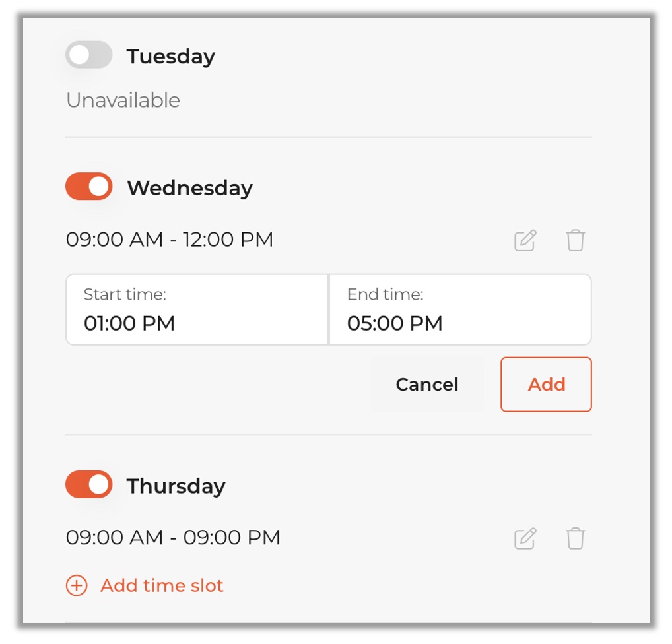Edit the Wednesday 09:00 AM time slot
The width and height of the screenshot is (672, 644).
pos(525,240)
